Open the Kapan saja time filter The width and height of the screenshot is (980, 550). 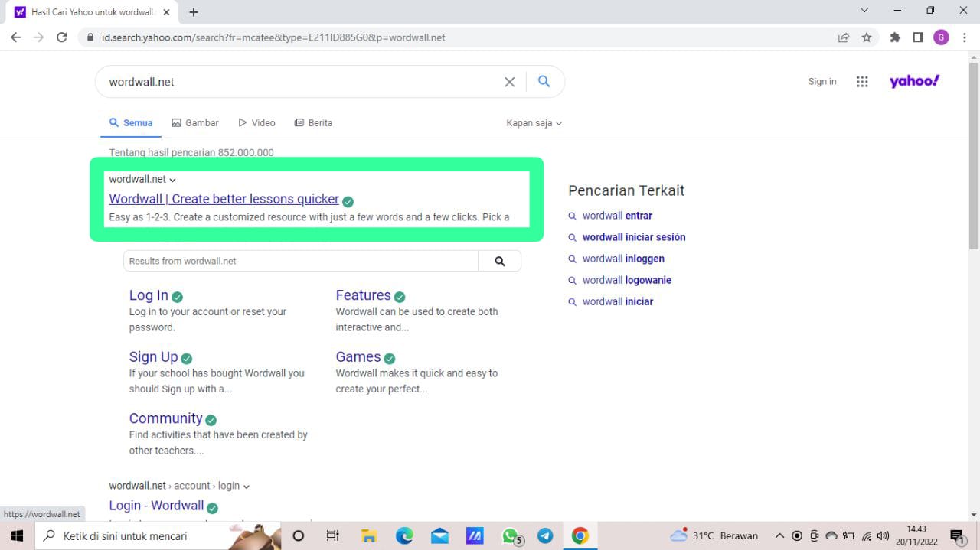[x=534, y=123]
